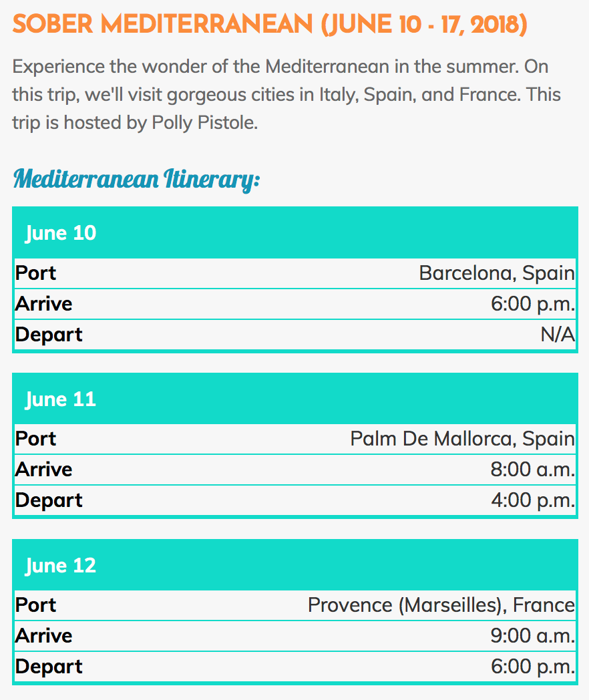This screenshot has height=700, width=589.
Task: Click the N/A depart value
Action: [558, 335]
